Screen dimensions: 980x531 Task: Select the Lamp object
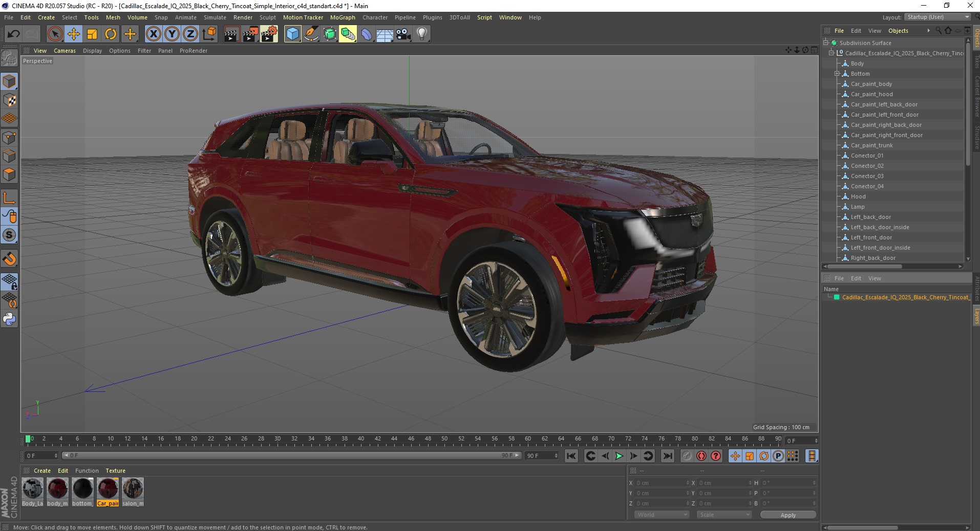pyautogui.click(x=858, y=207)
